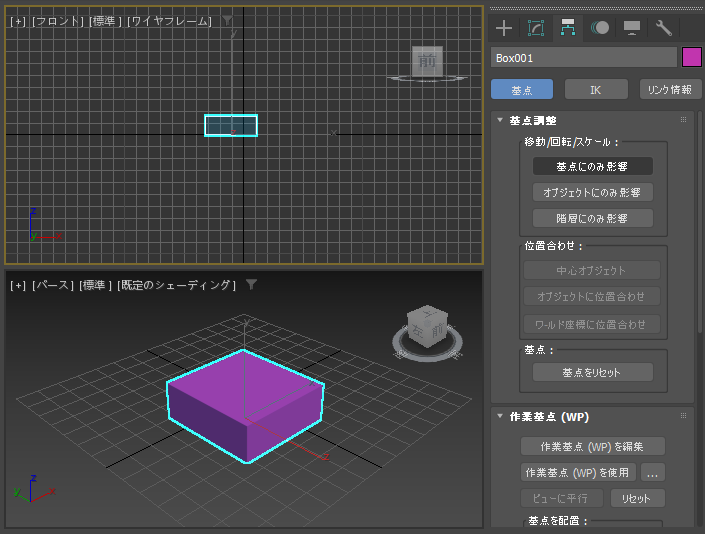
Task: Toggle 基点にのみ影響 button
Action: pyautogui.click(x=593, y=166)
